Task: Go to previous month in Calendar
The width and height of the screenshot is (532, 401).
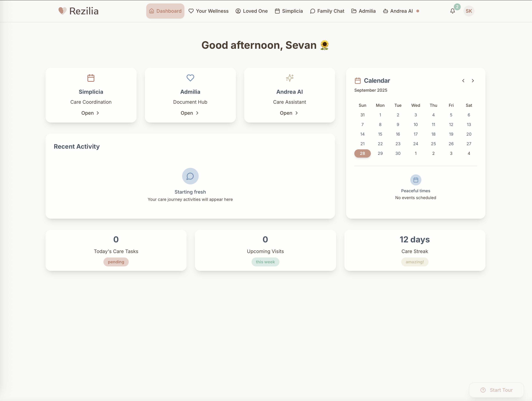Action: 463,81
